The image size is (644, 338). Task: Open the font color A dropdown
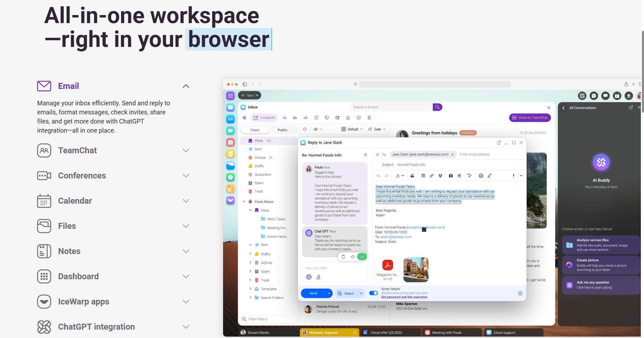(400, 176)
